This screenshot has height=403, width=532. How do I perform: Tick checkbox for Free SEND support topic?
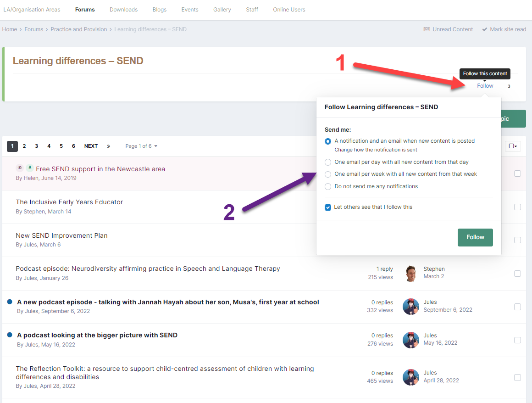517,174
